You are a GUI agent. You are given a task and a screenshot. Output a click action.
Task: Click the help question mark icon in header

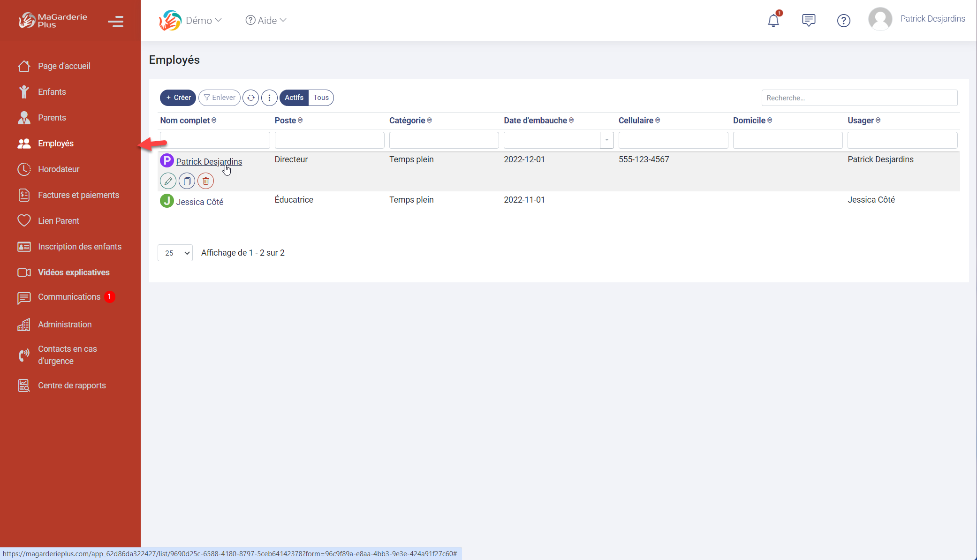[x=843, y=21]
